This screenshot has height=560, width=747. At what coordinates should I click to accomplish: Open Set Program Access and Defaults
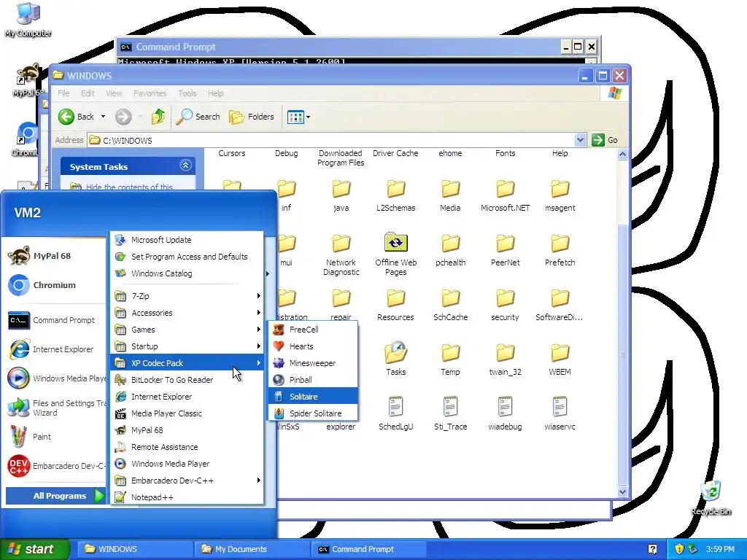tap(187, 257)
